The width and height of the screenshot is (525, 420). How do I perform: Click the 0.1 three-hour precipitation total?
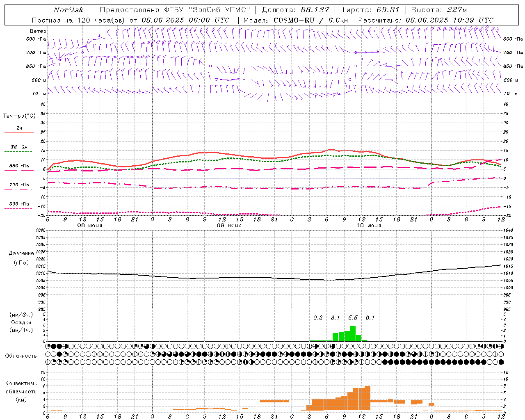click(370, 318)
